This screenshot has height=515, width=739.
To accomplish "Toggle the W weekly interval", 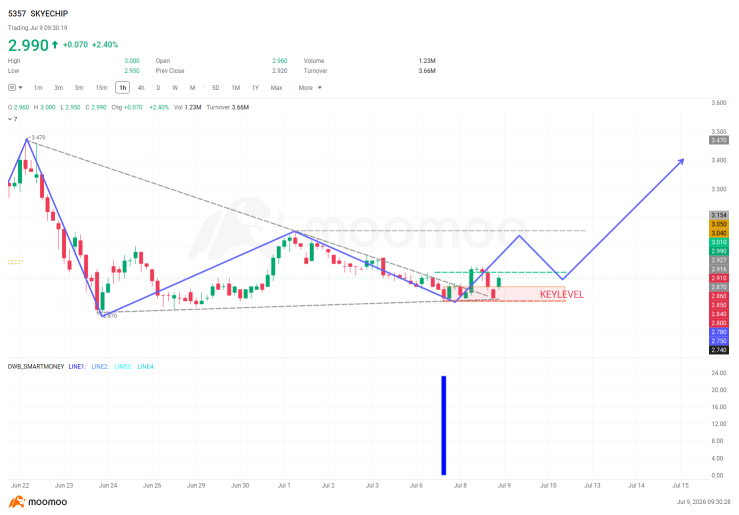I will pyautogui.click(x=175, y=88).
